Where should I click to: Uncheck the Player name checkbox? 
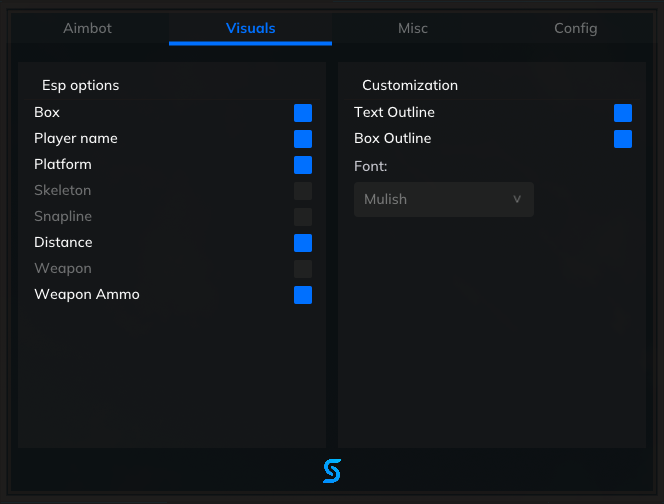coord(303,139)
